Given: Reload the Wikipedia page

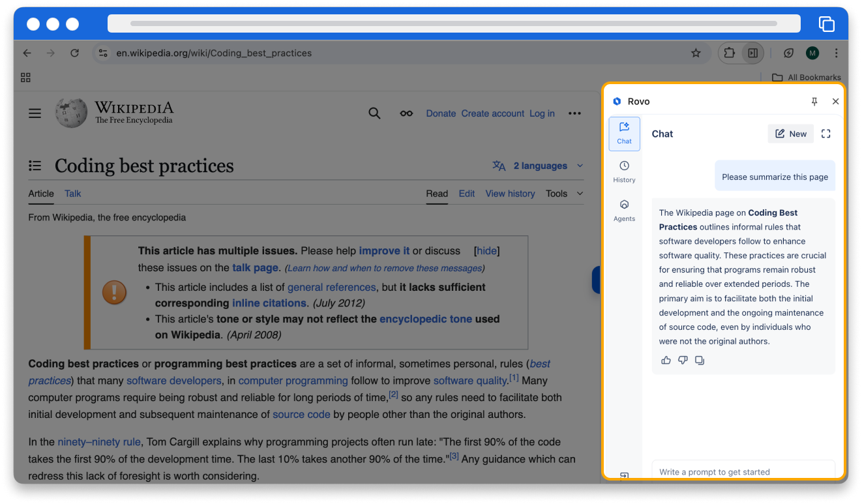Looking at the screenshot, I should coord(74,53).
